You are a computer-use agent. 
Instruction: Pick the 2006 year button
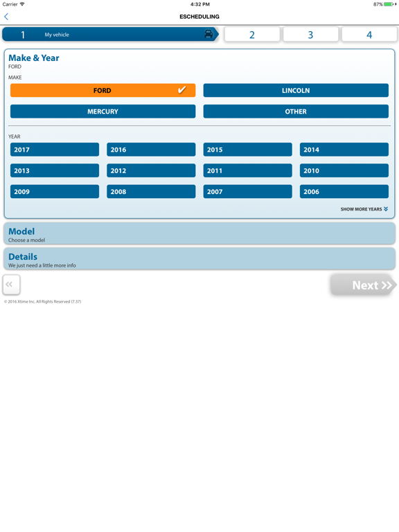tap(344, 192)
